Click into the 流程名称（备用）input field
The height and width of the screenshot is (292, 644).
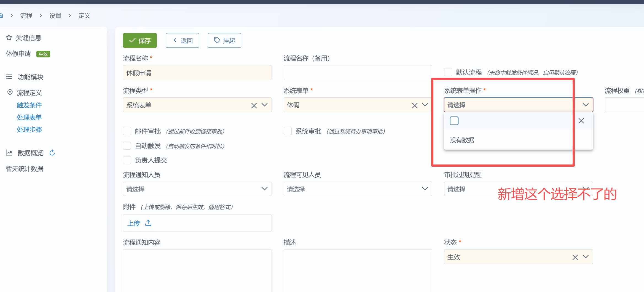pyautogui.click(x=358, y=73)
